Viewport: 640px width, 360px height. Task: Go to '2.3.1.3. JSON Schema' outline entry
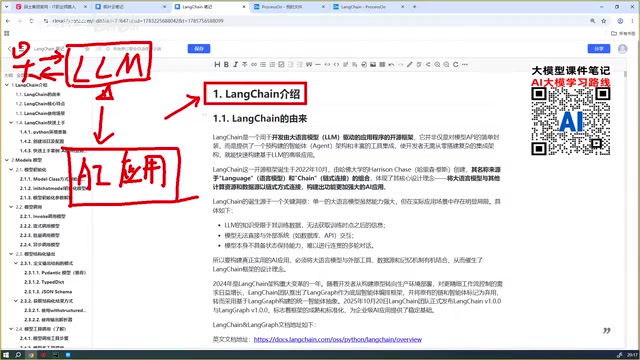coord(48,291)
